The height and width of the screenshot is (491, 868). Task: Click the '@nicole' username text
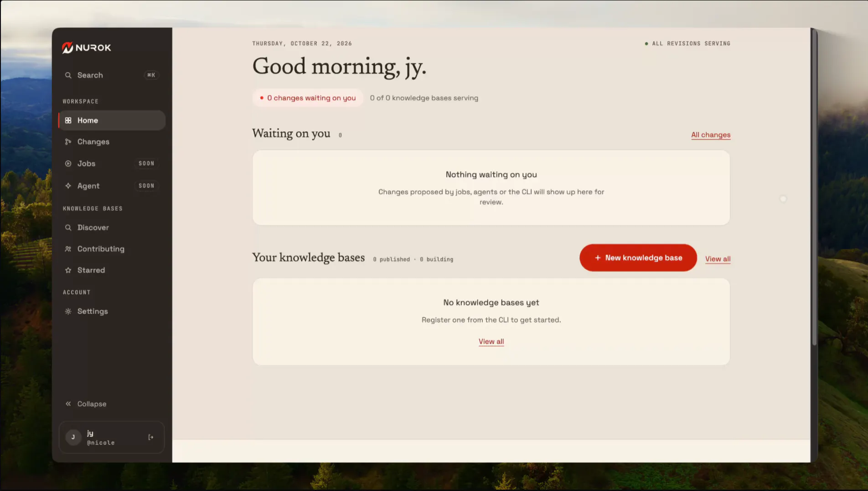click(x=101, y=443)
